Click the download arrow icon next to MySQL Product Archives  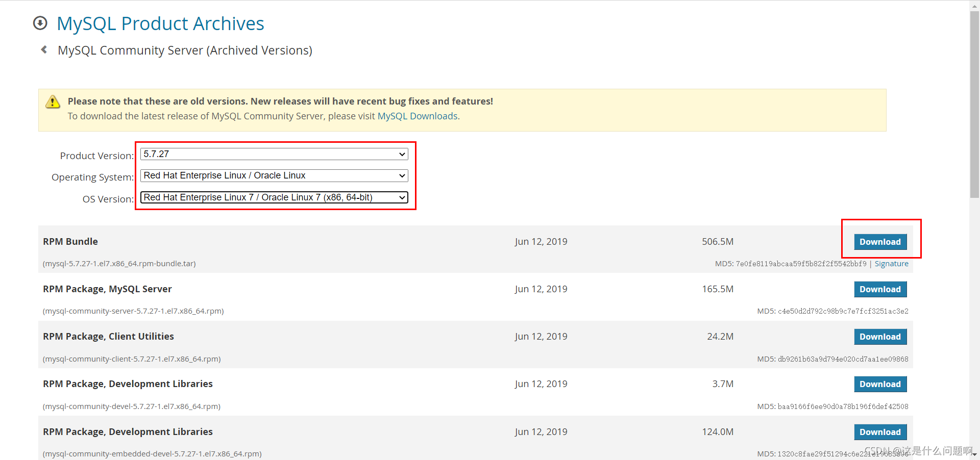pyautogui.click(x=40, y=23)
